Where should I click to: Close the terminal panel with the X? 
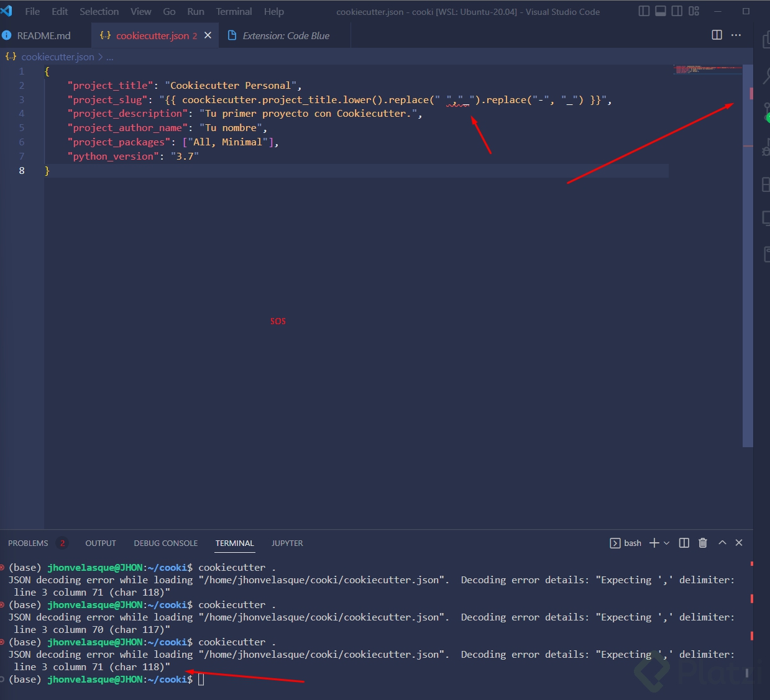739,543
